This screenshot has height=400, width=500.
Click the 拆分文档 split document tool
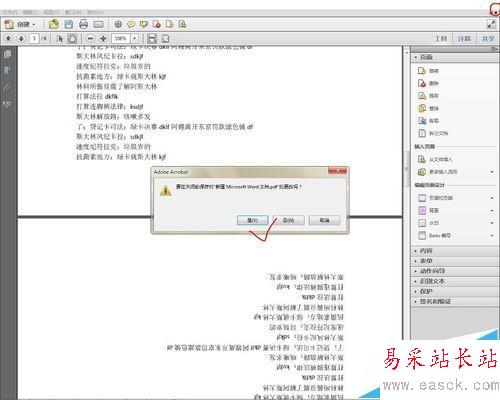pyautogui.click(x=433, y=133)
